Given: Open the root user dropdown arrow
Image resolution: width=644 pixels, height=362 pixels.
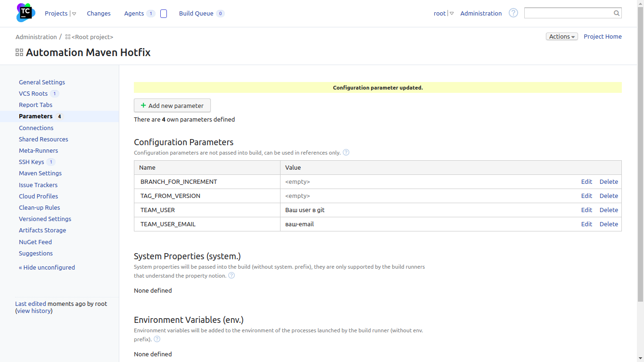Looking at the screenshot, I should click(x=452, y=14).
